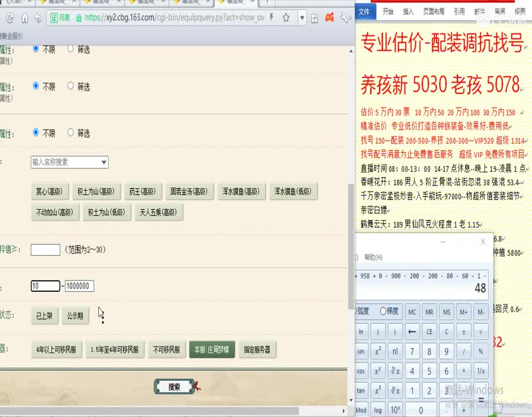This screenshot has height=417, width=532.
Task: Choose the 公示期 status button
Action: click(x=75, y=316)
